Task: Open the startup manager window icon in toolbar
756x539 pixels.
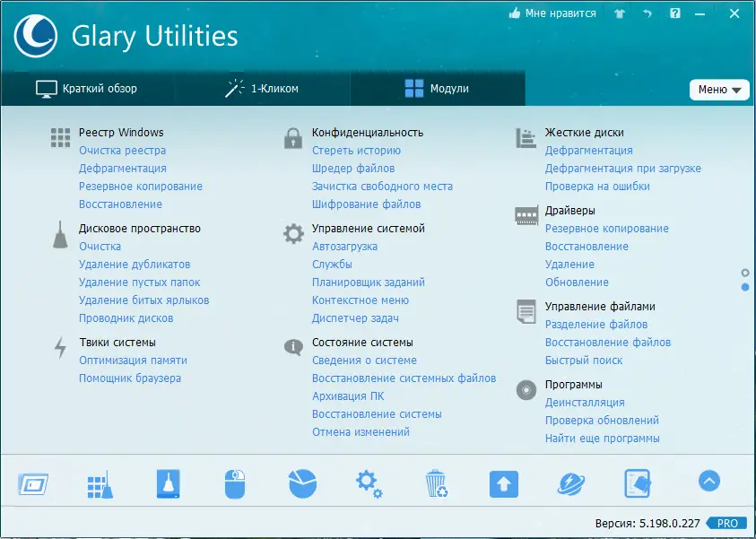Action: [33, 484]
